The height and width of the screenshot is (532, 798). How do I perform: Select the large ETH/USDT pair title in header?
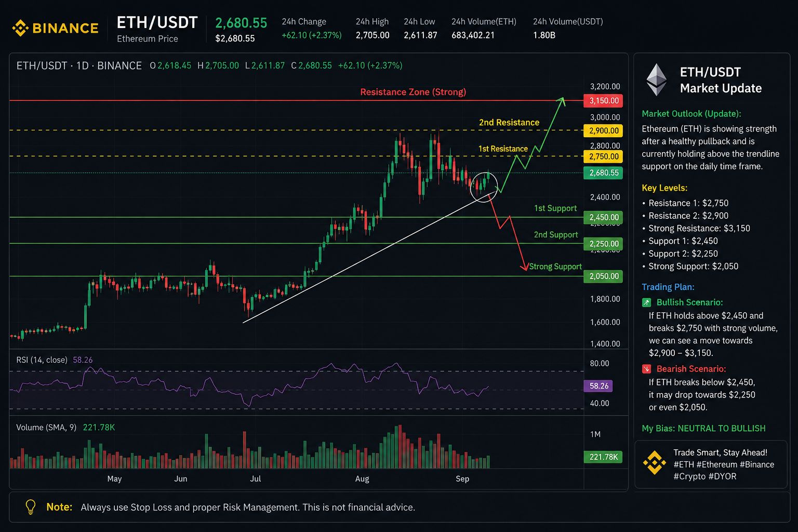click(x=157, y=22)
